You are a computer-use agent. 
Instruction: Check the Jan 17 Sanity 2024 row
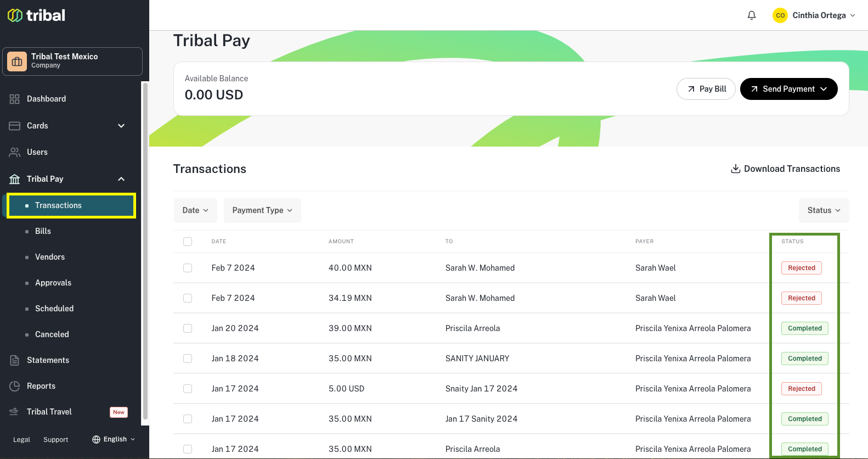[188, 419]
